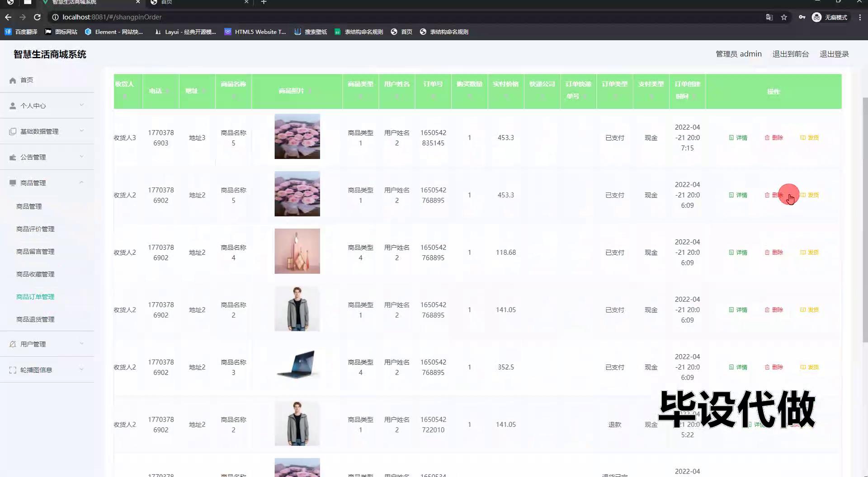Click the browser back arrow

point(8,17)
